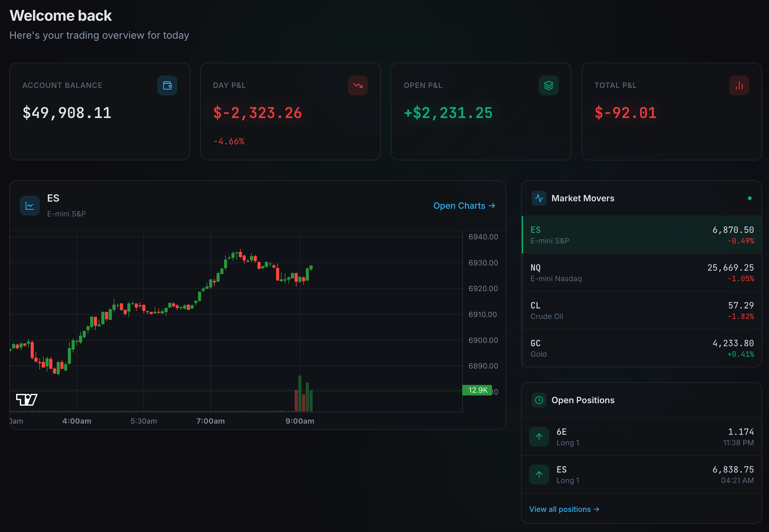769x532 pixels.
Task: Click the bar chart icon on Total P&L card
Action: 739,85
